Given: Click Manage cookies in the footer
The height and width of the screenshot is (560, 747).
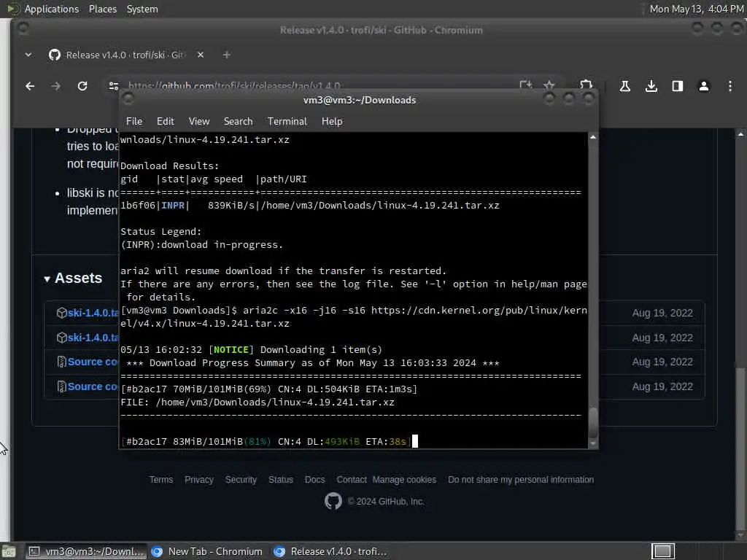Looking at the screenshot, I should (404, 480).
